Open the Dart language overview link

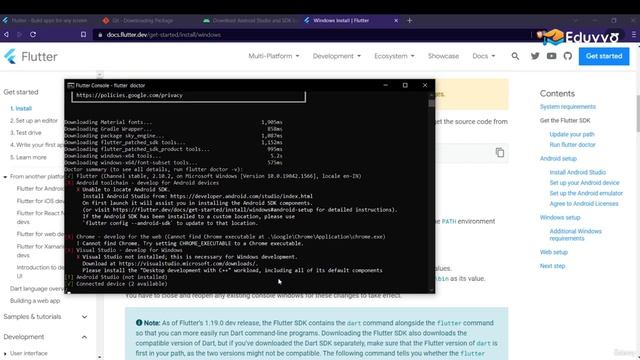point(37,289)
